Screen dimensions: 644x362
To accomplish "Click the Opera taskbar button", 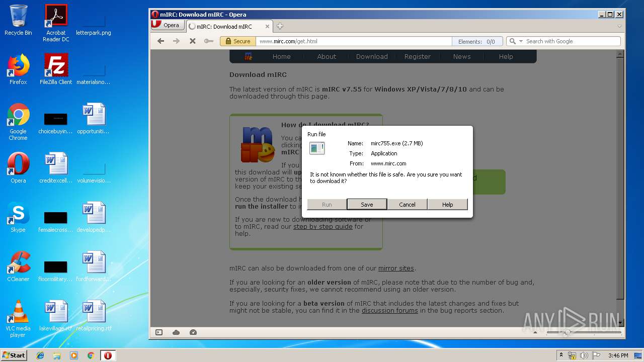I will click(108, 355).
